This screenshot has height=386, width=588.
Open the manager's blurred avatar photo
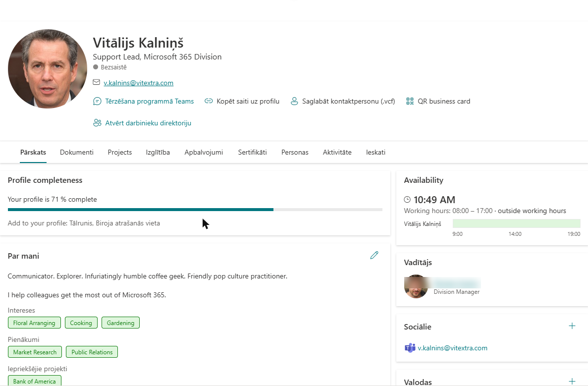point(416,286)
